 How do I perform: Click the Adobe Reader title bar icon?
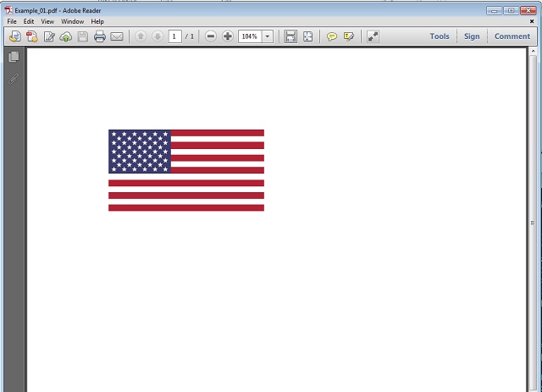(x=8, y=10)
